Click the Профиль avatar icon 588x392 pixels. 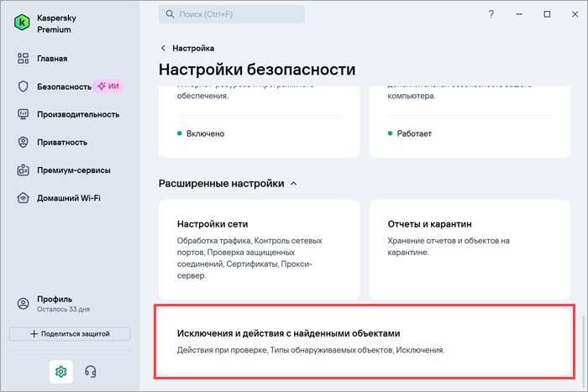tap(23, 304)
